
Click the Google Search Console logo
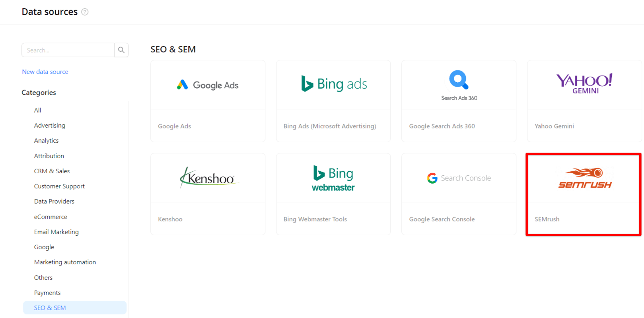459,178
